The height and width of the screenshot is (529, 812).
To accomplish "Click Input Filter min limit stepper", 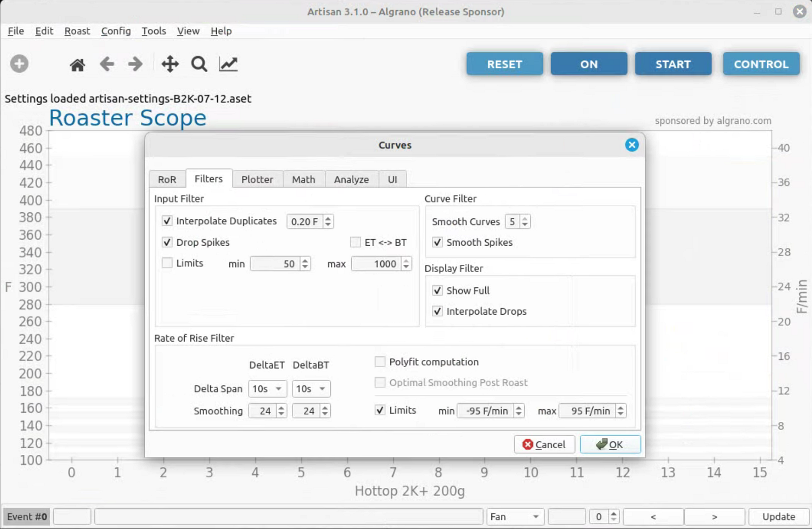I will pyautogui.click(x=305, y=263).
